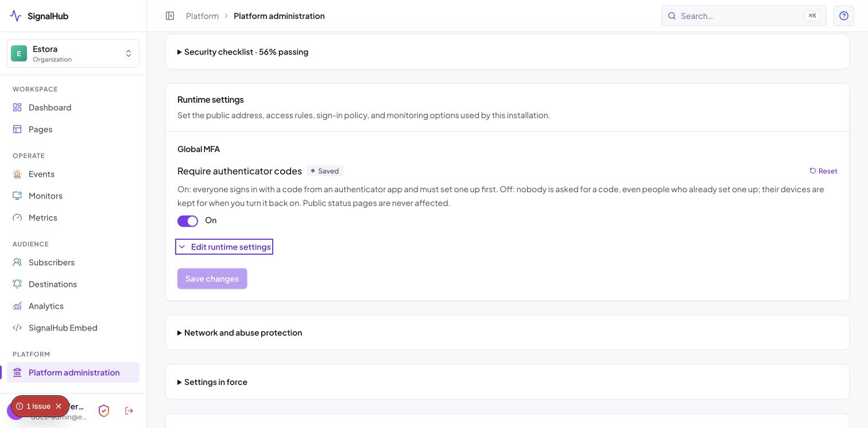Click the Dashboard grid icon

17,107
